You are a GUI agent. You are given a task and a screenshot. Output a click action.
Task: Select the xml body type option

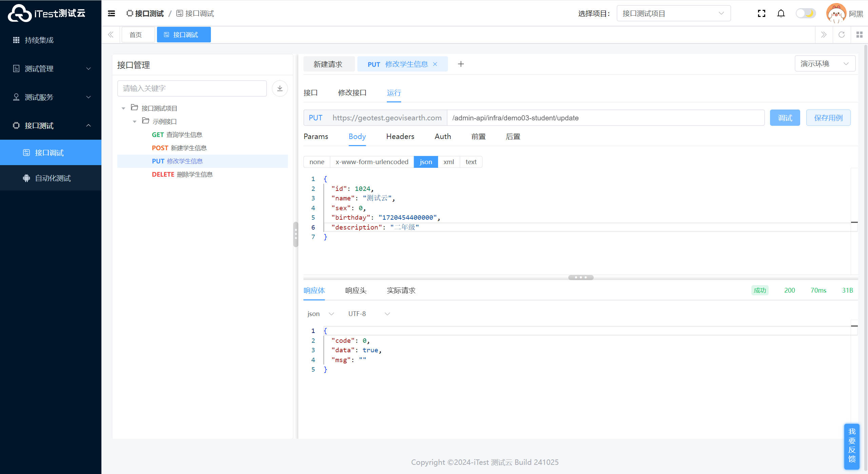click(448, 162)
